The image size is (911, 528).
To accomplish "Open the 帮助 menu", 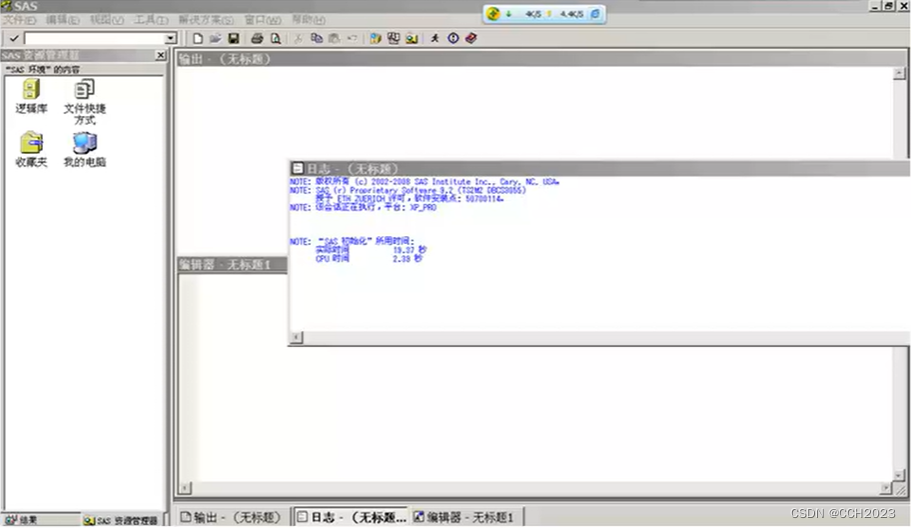I will point(309,20).
